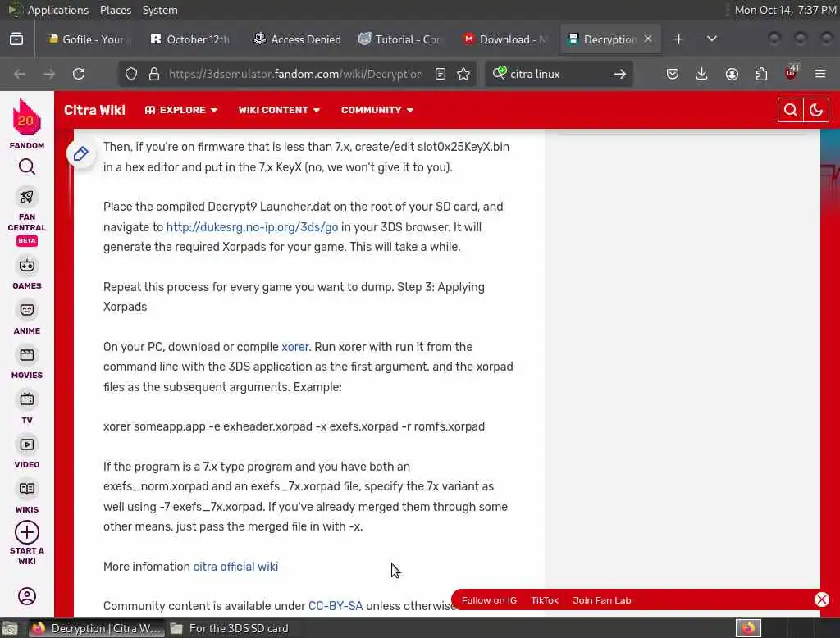Viewport: 840px width, 638px height.
Task: Open the Applications menu
Action: 58,10
